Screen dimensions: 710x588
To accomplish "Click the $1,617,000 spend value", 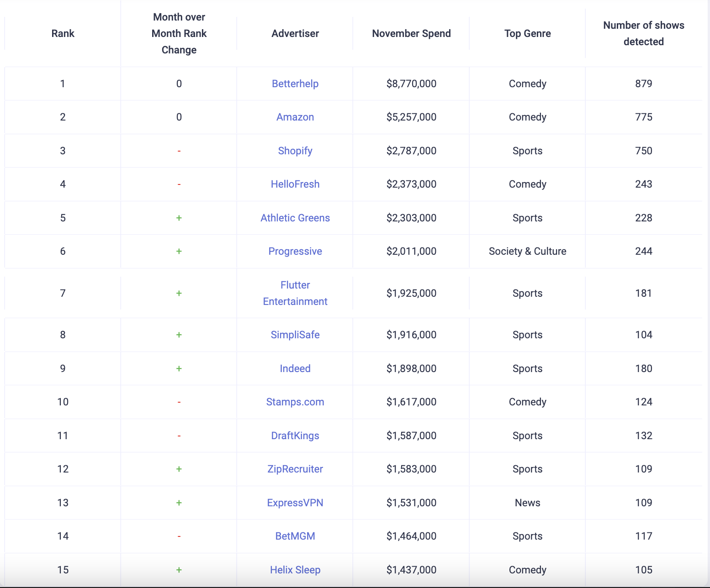I will (411, 402).
